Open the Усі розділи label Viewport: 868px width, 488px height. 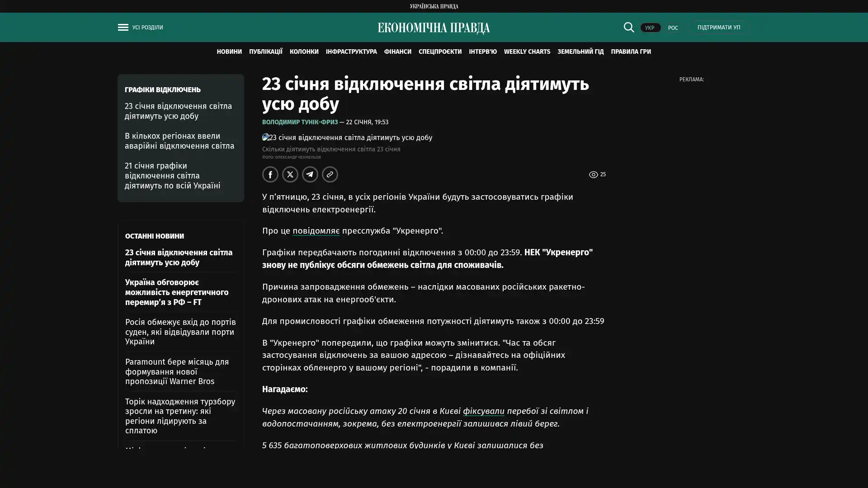click(x=148, y=28)
